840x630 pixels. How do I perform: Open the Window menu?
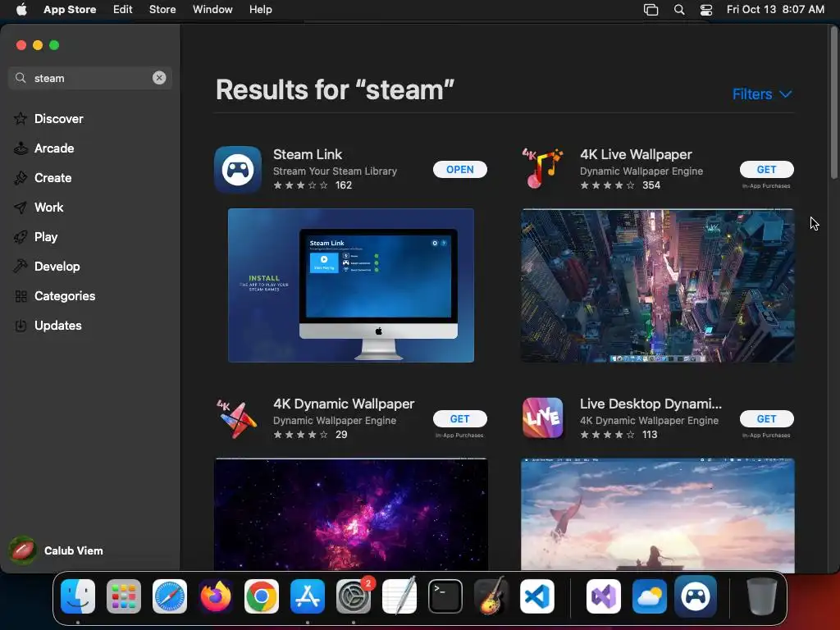coord(212,10)
